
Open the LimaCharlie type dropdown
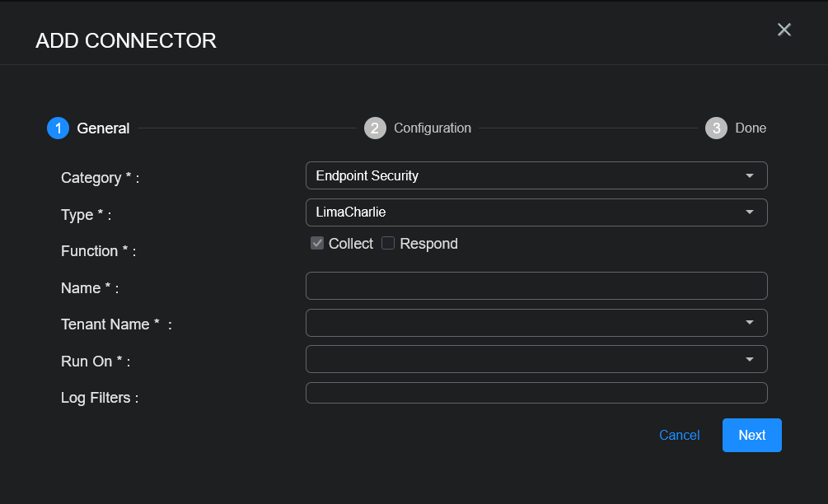[527, 212]
